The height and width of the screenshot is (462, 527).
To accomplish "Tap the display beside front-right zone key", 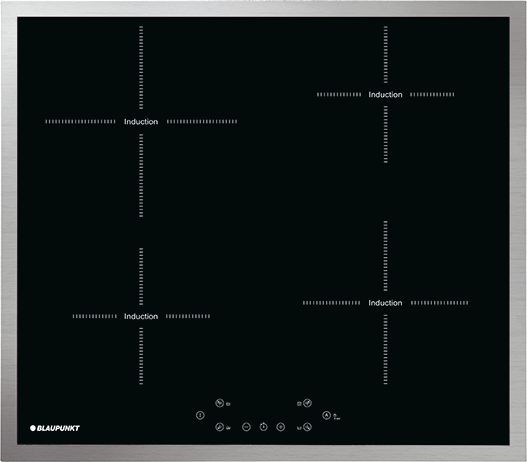I will 299,428.
